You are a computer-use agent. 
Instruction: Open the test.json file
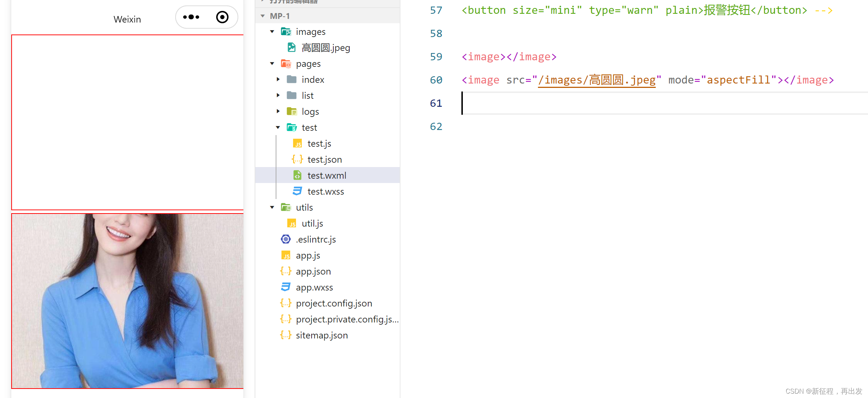coord(324,159)
